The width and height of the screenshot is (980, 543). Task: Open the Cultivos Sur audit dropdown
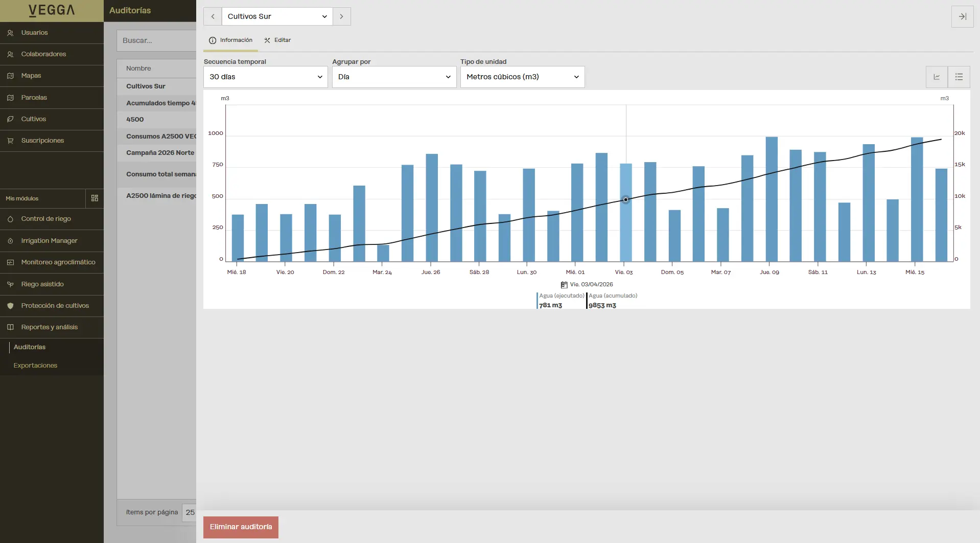coord(277,16)
